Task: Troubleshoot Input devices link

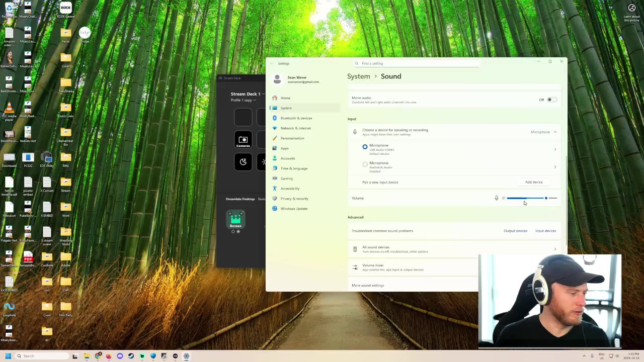Action: point(545,231)
